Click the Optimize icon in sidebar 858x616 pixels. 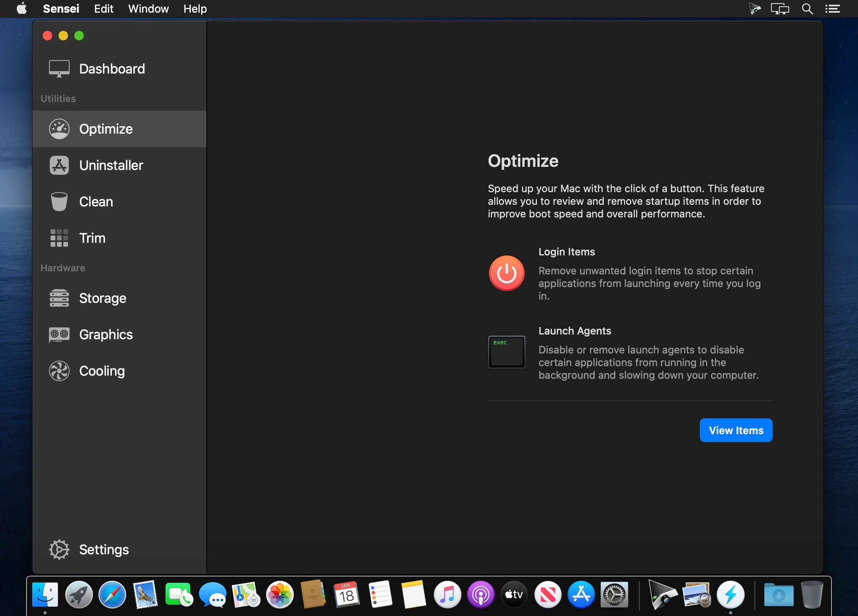click(x=59, y=128)
